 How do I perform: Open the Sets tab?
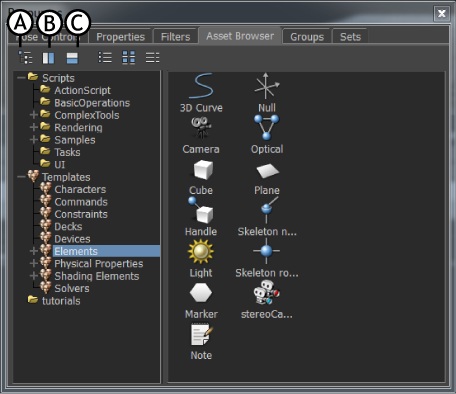pyautogui.click(x=350, y=37)
